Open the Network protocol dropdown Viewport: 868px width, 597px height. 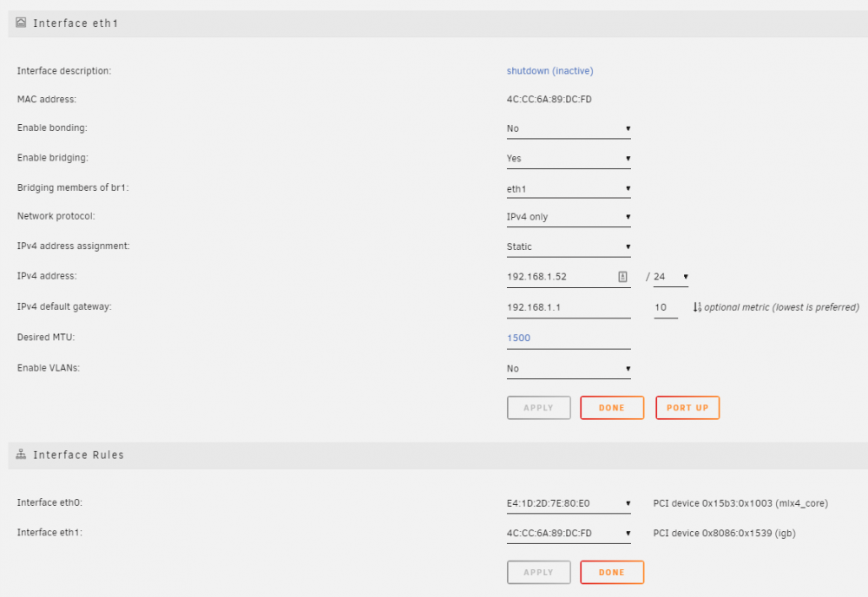point(569,217)
